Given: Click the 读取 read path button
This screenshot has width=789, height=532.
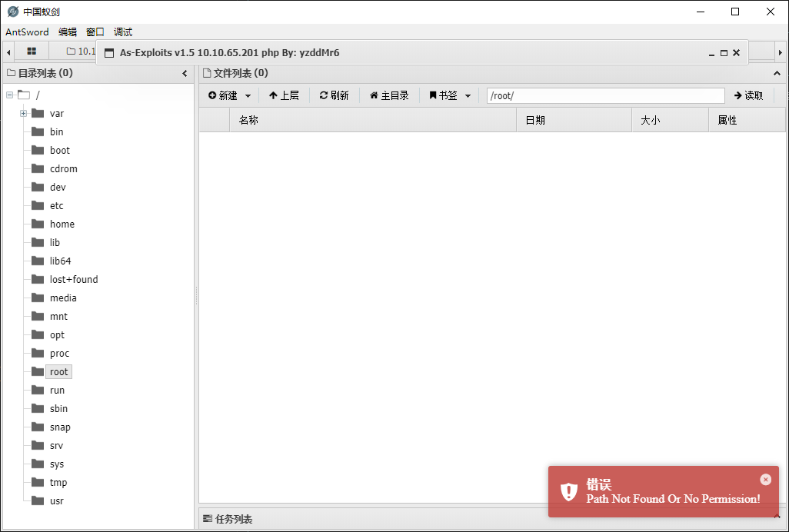Looking at the screenshot, I should (x=748, y=95).
